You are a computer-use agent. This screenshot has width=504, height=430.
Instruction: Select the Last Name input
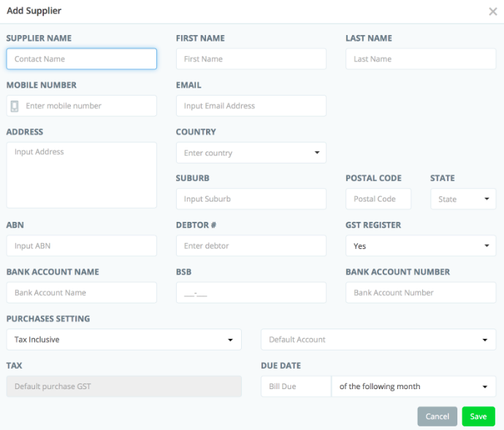click(x=420, y=59)
